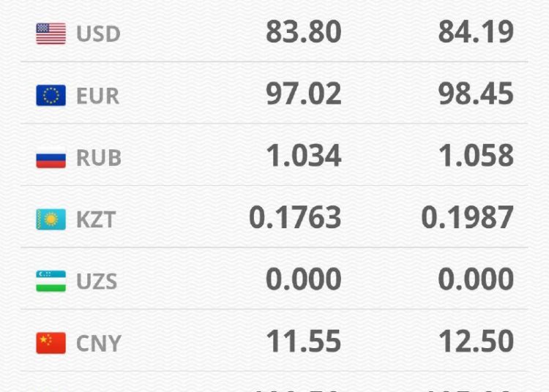Viewport: 549px width, 392px height.
Task: Tap the KZT currency label
Action: tap(96, 219)
